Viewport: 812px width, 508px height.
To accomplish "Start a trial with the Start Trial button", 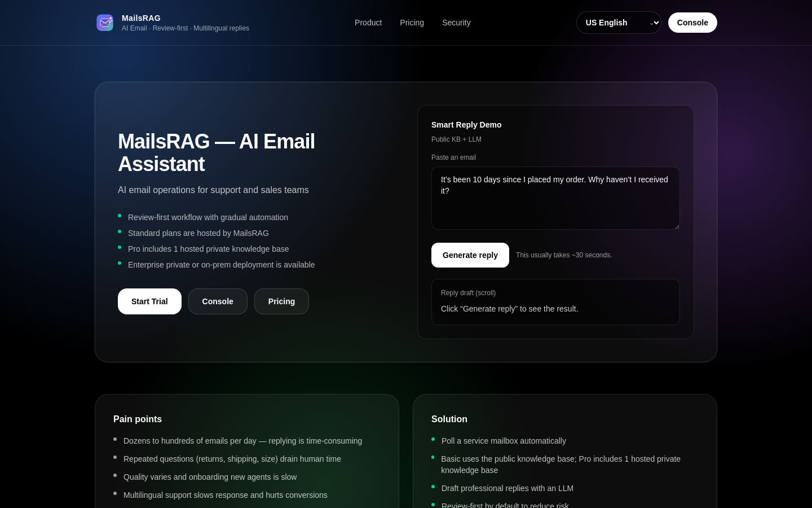I will (149, 301).
